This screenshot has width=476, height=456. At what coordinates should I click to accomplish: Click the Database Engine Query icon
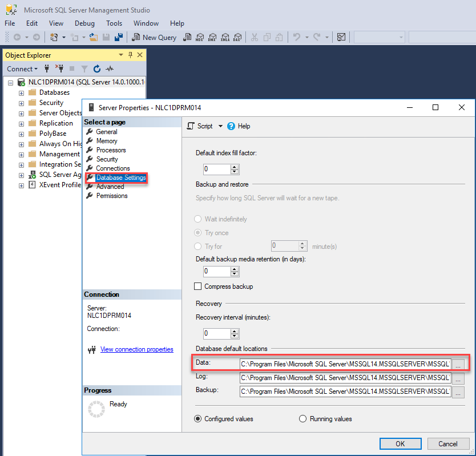pos(188,37)
